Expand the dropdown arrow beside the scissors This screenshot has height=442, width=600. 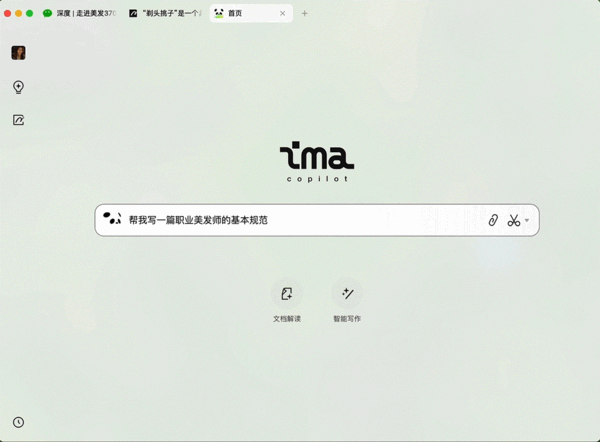[527, 220]
